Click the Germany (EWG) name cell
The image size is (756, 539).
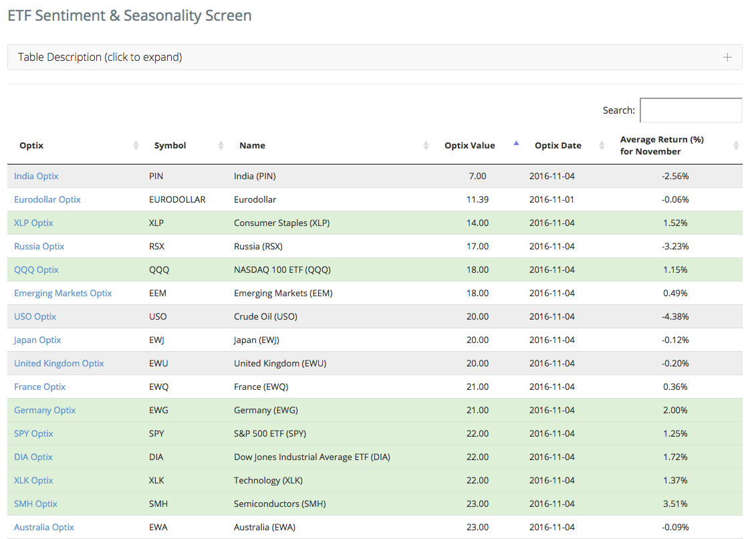[x=265, y=410]
